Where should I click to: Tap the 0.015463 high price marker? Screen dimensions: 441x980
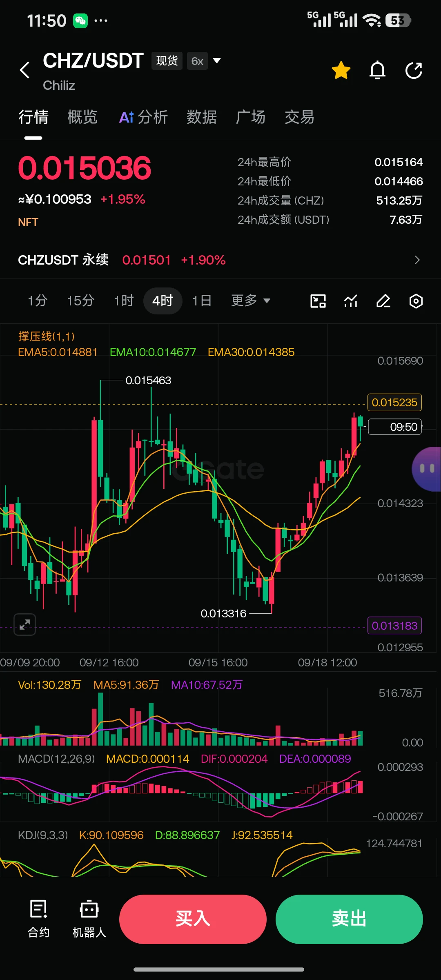(148, 380)
